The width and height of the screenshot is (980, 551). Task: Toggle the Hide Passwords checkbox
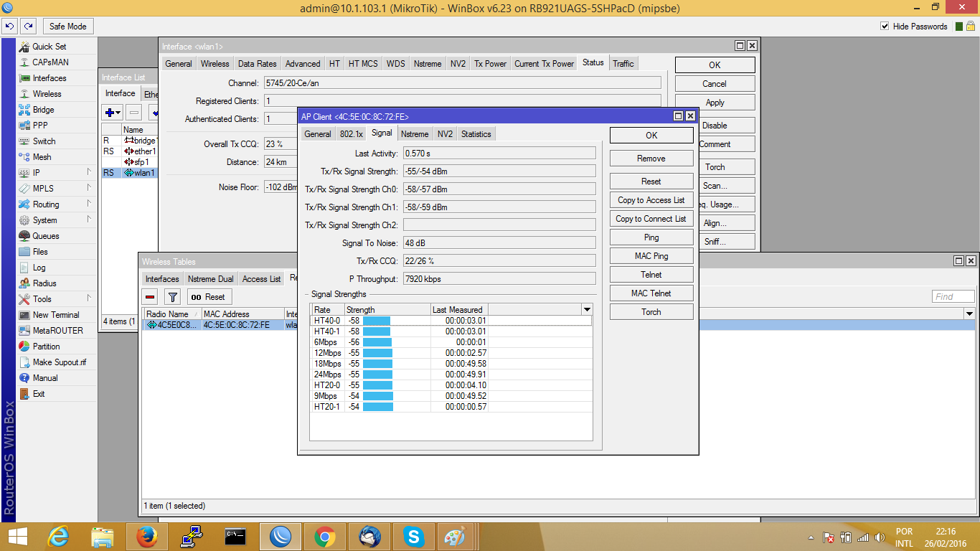885,27
